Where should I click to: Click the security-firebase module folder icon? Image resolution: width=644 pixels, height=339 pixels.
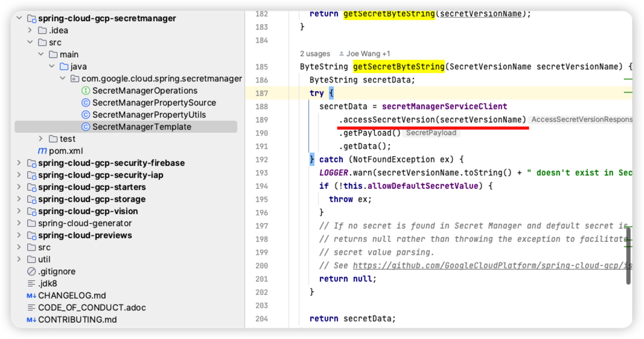pos(31,163)
